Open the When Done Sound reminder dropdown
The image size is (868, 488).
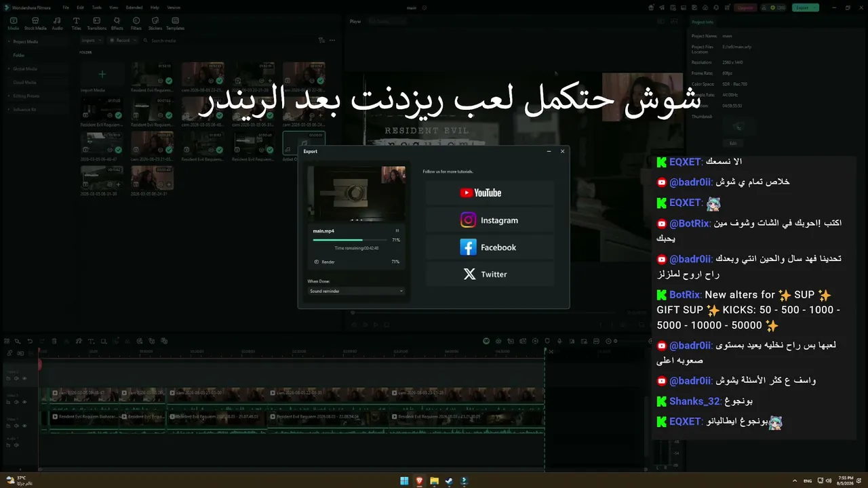(356, 291)
